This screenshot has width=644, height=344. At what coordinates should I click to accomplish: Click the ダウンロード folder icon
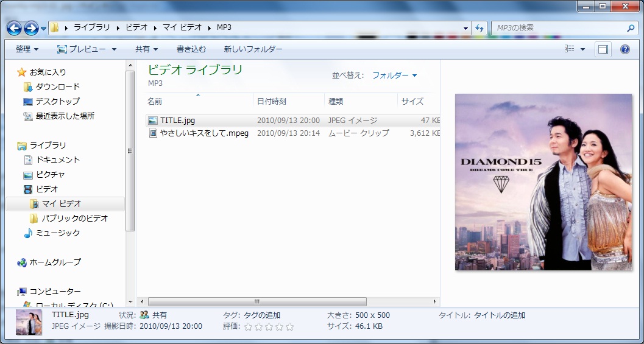[28, 87]
